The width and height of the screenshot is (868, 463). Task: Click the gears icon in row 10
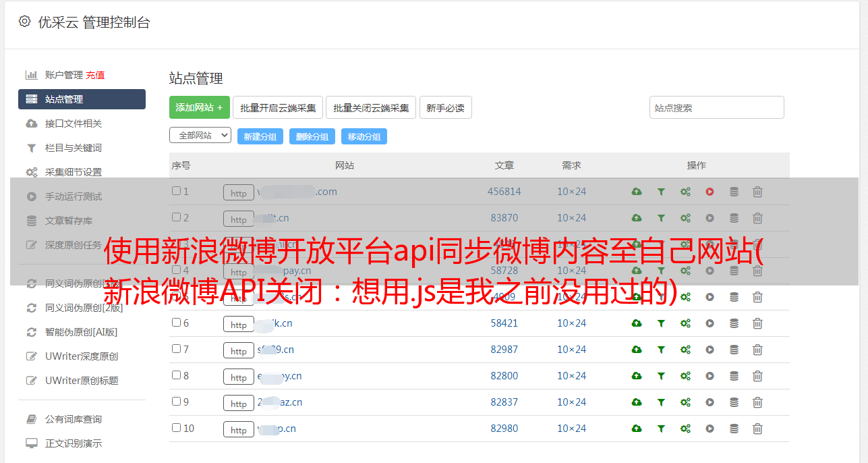pyautogui.click(x=685, y=429)
